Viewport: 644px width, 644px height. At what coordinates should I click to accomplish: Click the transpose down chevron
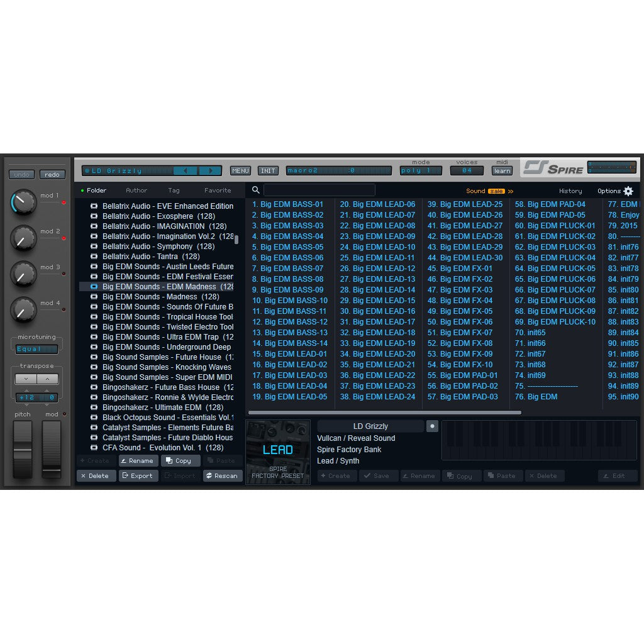click(26, 379)
